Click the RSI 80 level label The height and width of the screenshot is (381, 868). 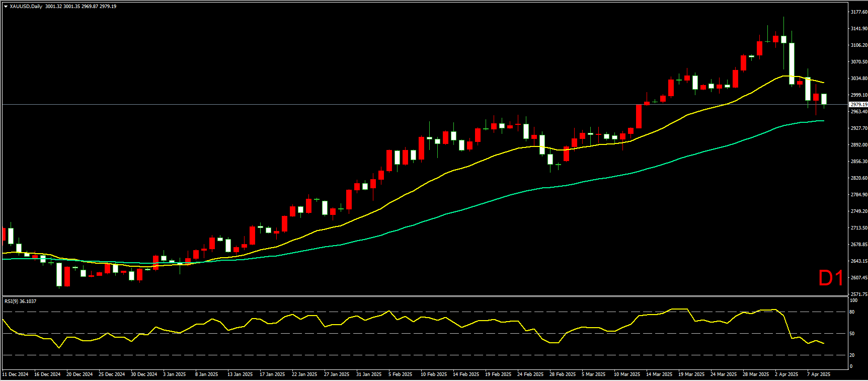[x=852, y=312]
